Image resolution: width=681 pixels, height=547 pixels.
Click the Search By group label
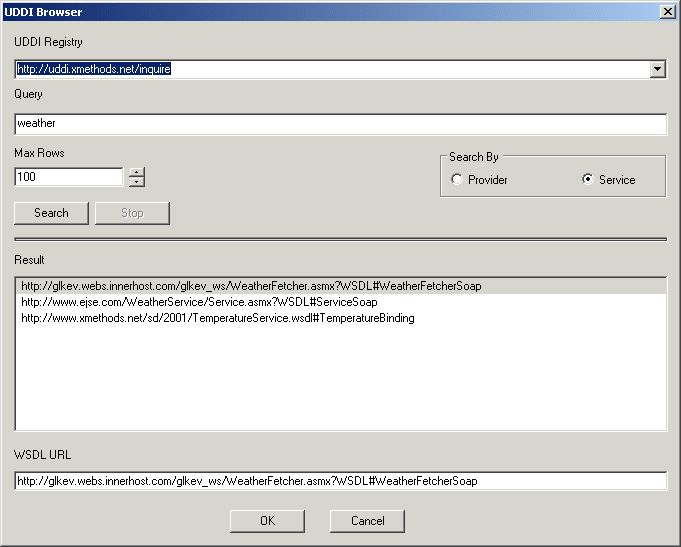coord(474,157)
